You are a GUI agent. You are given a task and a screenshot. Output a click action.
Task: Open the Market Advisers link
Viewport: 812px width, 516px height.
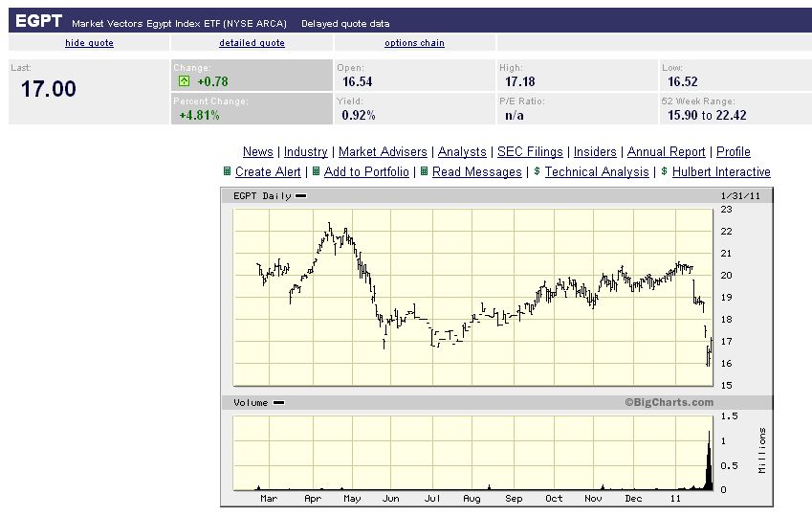(x=383, y=152)
